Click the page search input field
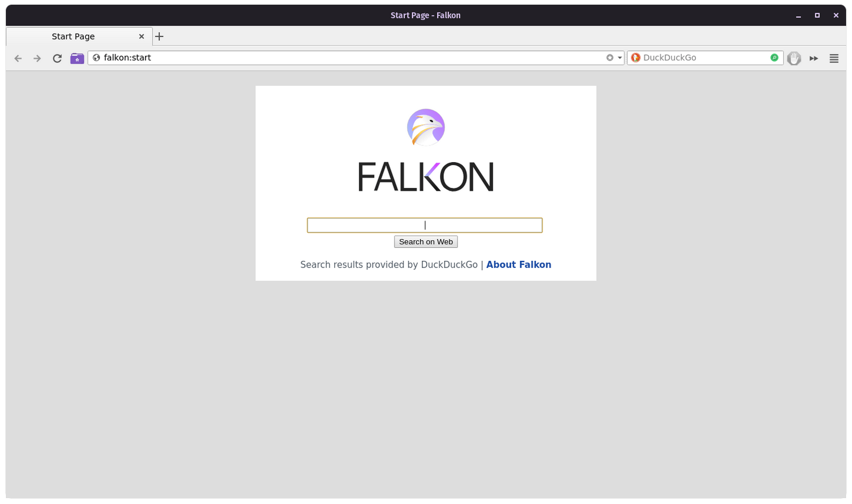 coord(424,225)
